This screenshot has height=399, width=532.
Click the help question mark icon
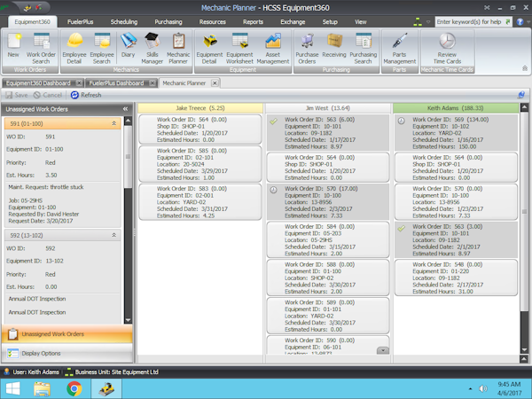coord(520,21)
